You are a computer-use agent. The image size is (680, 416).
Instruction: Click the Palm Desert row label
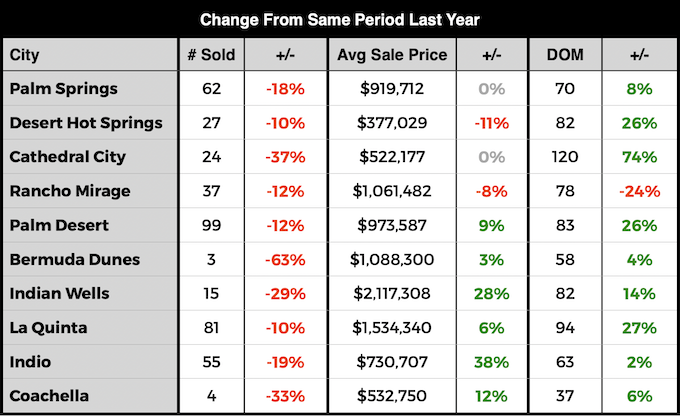[59, 225]
